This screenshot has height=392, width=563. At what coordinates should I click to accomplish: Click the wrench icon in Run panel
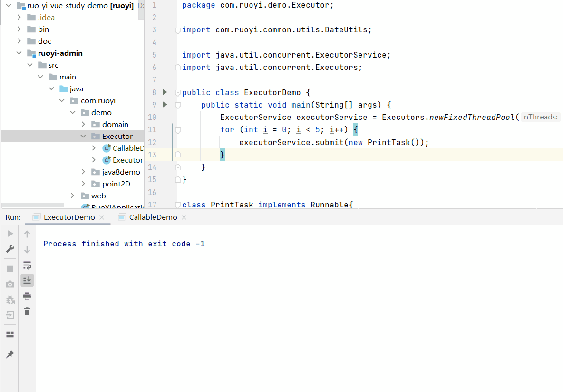point(10,249)
